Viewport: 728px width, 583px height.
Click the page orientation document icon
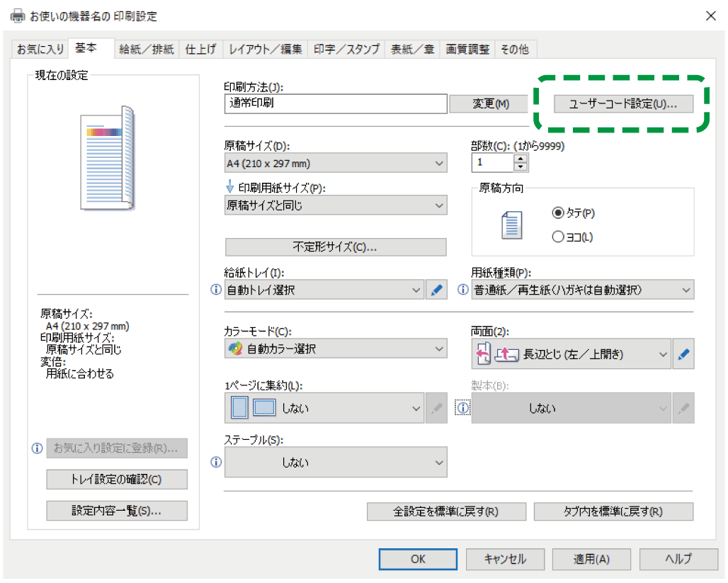[x=511, y=225]
